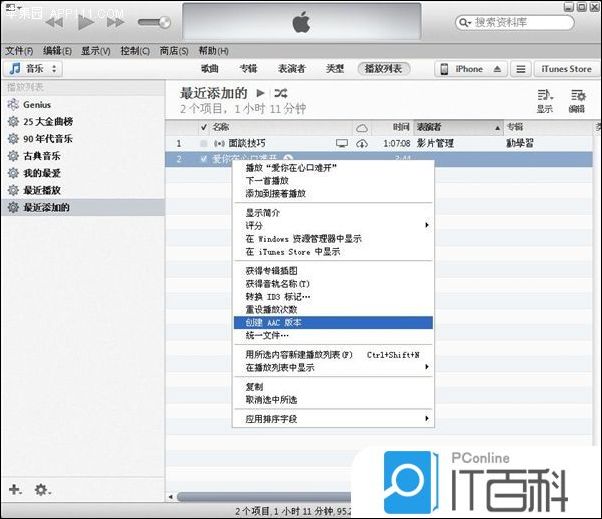Click the horizontal scrollbar left arrow

(x=171, y=497)
